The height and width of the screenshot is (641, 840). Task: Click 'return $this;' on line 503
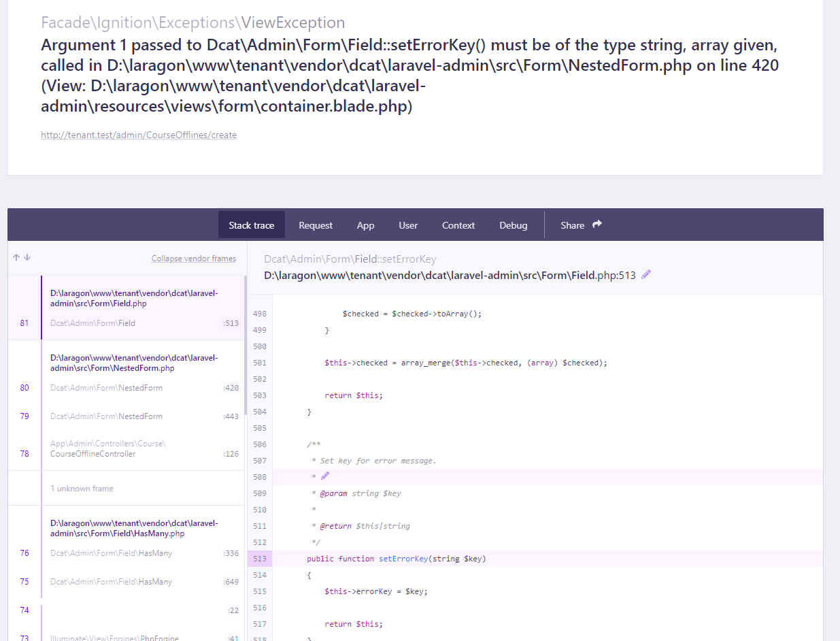click(354, 395)
